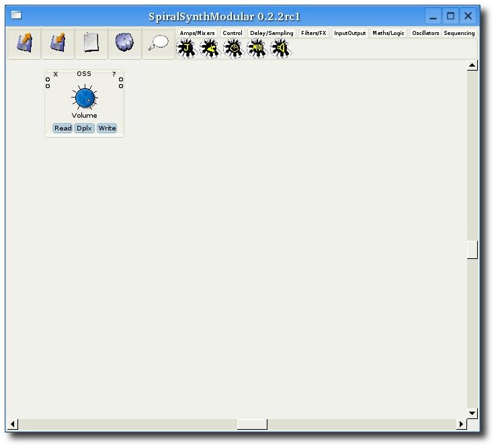This screenshot has height=448, width=496.
Task: Add the speaker output plugin module
Action: pos(280,48)
